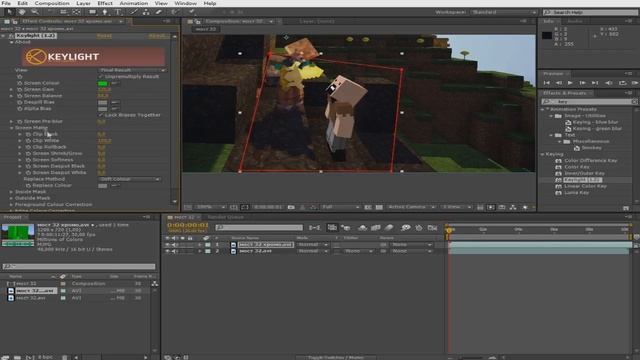Click Keylight Reset link
The height and width of the screenshot is (360, 640).
click(104, 36)
